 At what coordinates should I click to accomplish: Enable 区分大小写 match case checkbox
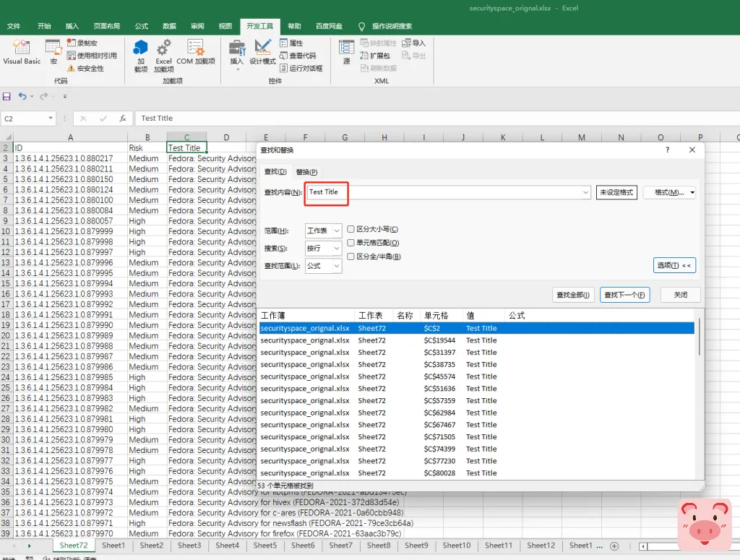350,229
